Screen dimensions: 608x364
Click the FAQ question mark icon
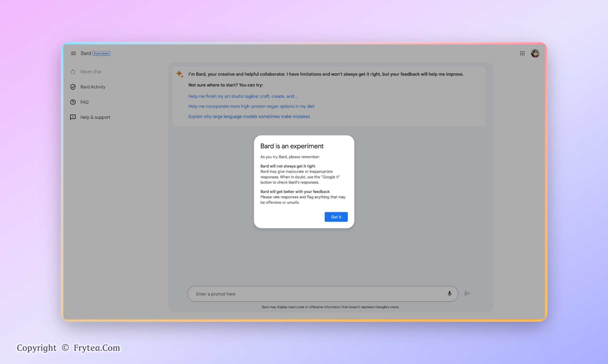click(x=73, y=102)
